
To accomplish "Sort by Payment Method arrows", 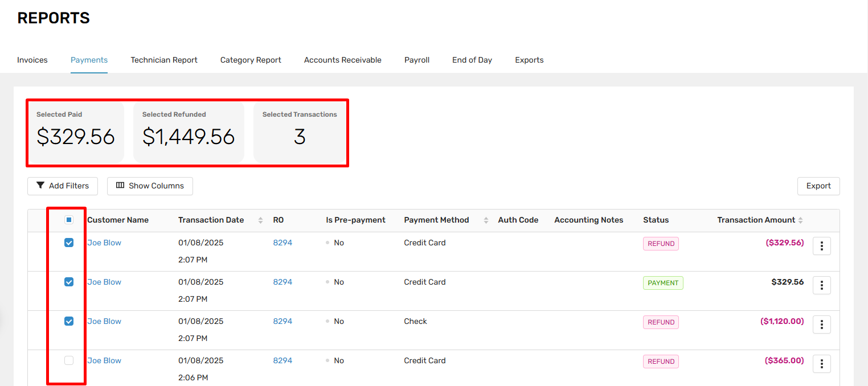I will [486, 220].
